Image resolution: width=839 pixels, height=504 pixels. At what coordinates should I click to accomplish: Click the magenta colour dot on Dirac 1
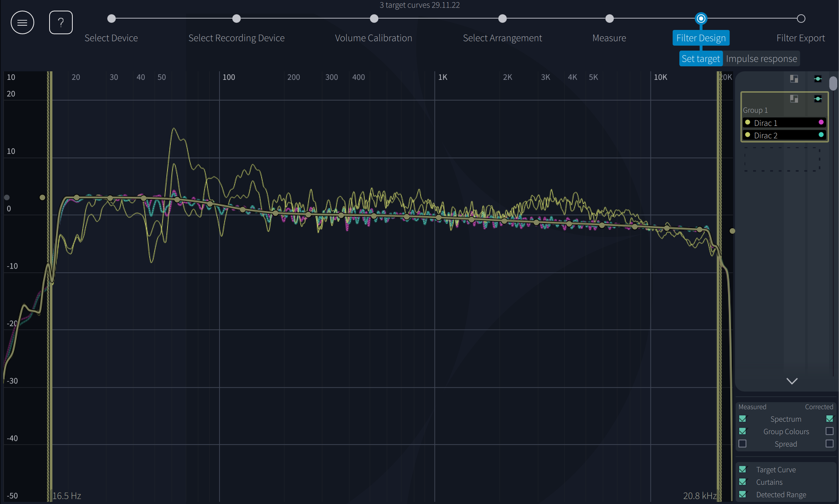(x=821, y=122)
